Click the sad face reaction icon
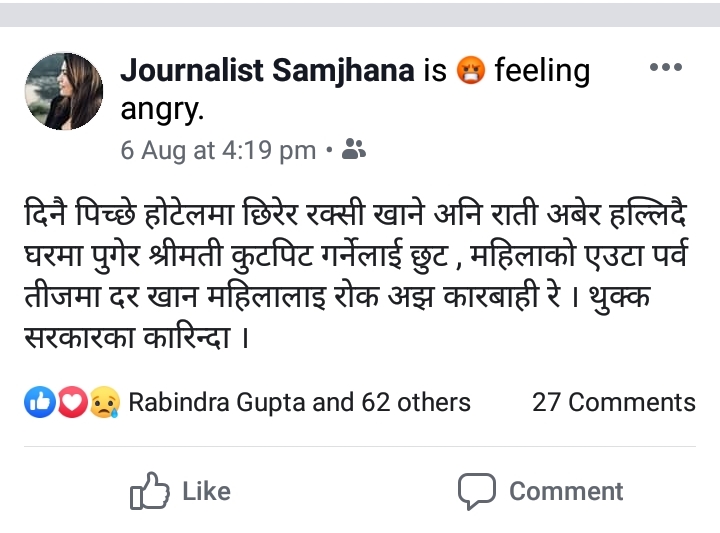Image resolution: width=720 pixels, height=533 pixels. [104, 402]
